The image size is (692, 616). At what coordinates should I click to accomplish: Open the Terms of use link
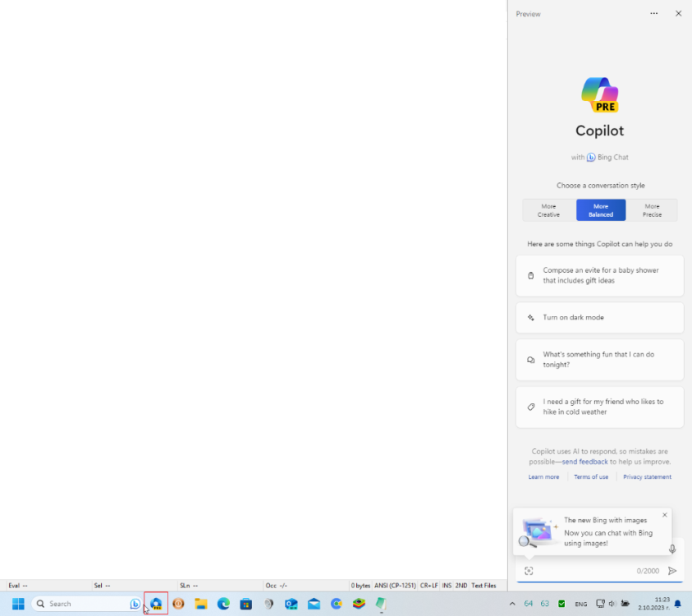(x=591, y=477)
